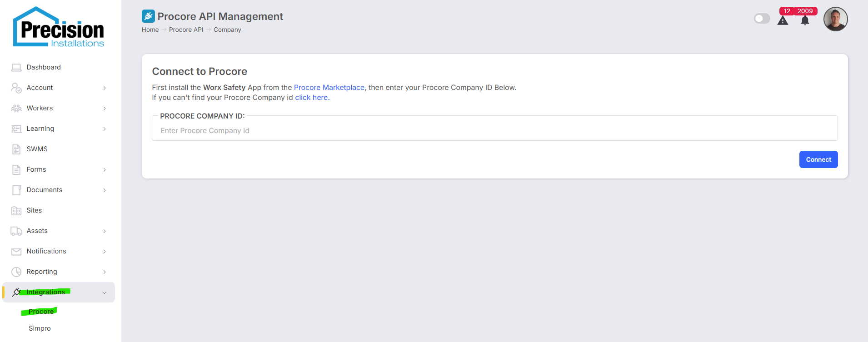Go to the Procore API breadcrumb
Image resolution: width=868 pixels, height=342 pixels.
[x=186, y=30]
